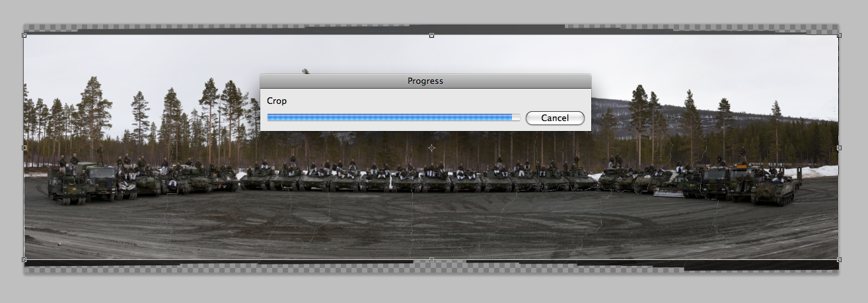Screen dimensions: 868x303
Task: Select the top-right corner crop handle
Action: pos(839,35)
